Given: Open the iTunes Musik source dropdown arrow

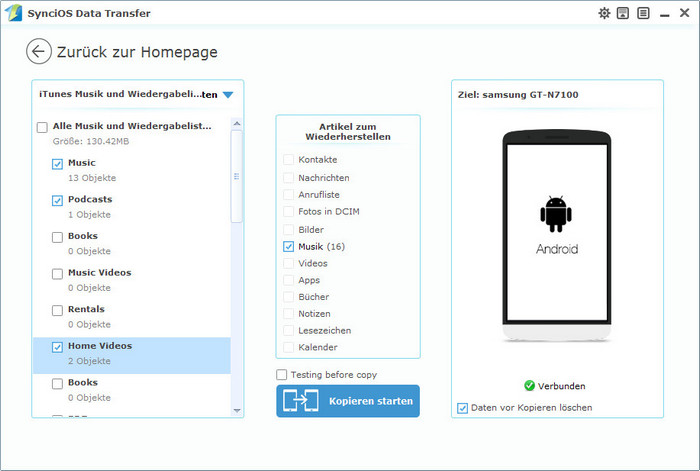Looking at the screenshot, I should point(228,95).
